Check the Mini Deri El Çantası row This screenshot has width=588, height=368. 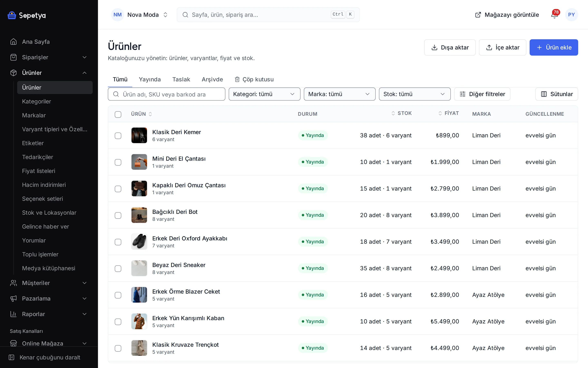(118, 162)
